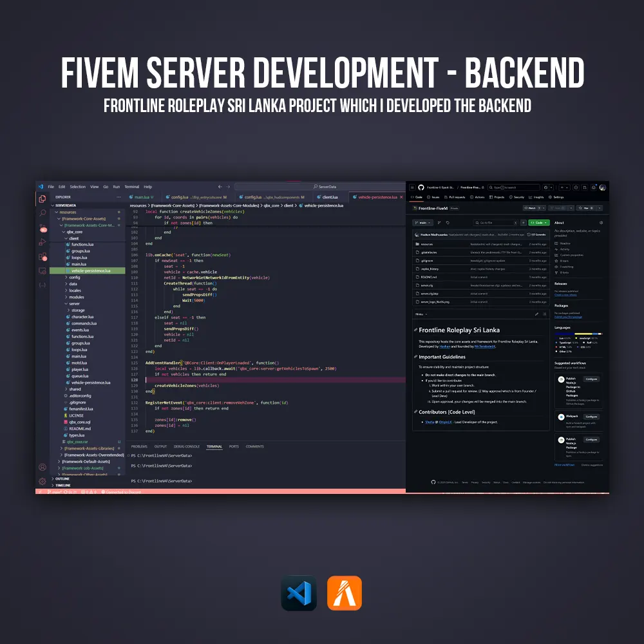Click the Manage gear icon in VS Code

[42, 480]
